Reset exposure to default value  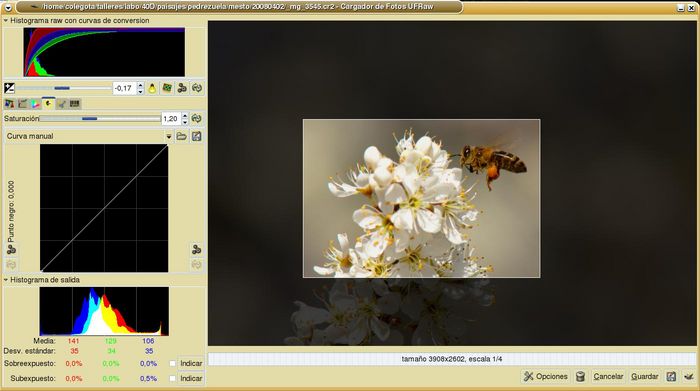coord(196,88)
